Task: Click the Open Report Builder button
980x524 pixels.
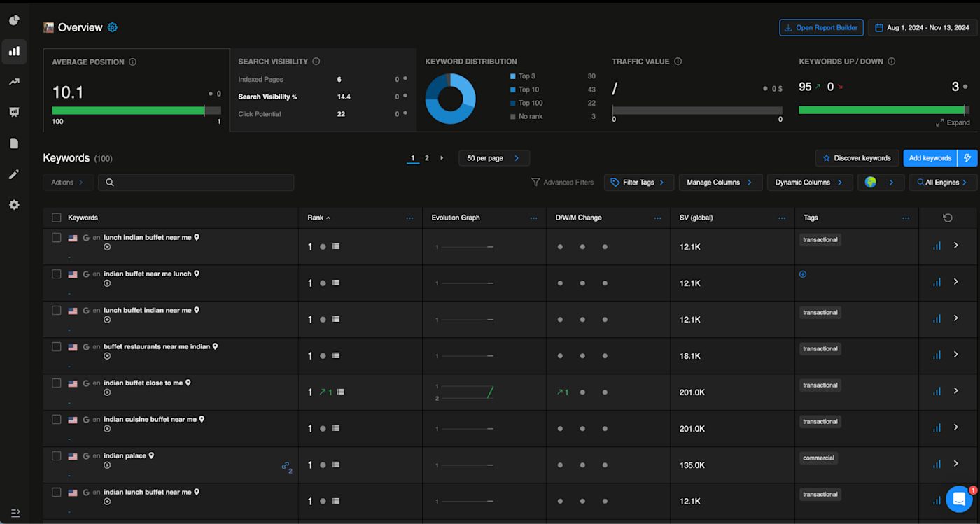Action: [821, 28]
